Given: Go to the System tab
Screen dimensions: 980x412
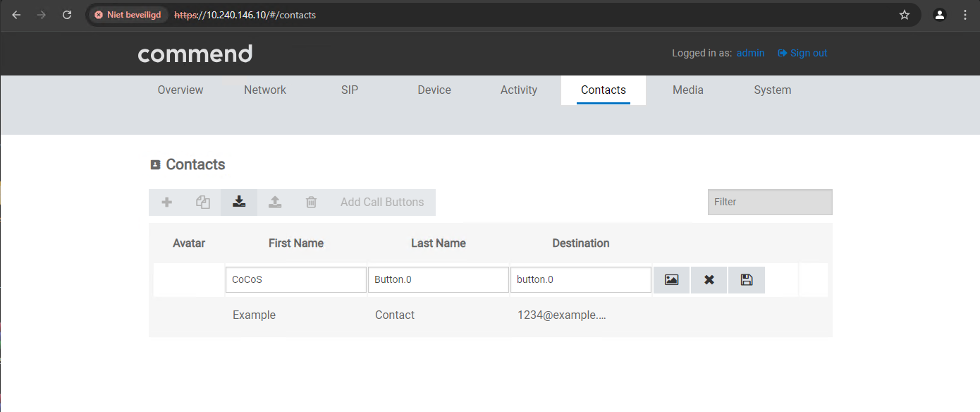Looking at the screenshot, I should point(772,90).
